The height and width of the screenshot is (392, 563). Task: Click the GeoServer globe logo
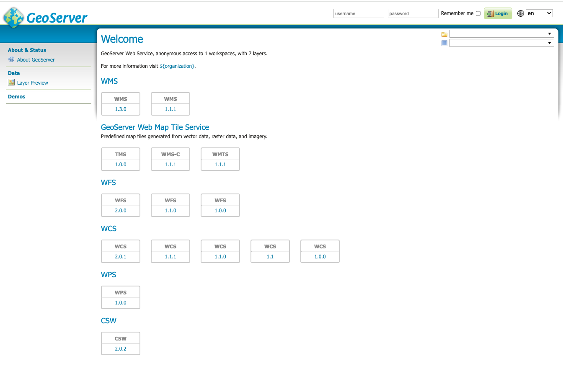pyautogui.click(x=14, y=17)
